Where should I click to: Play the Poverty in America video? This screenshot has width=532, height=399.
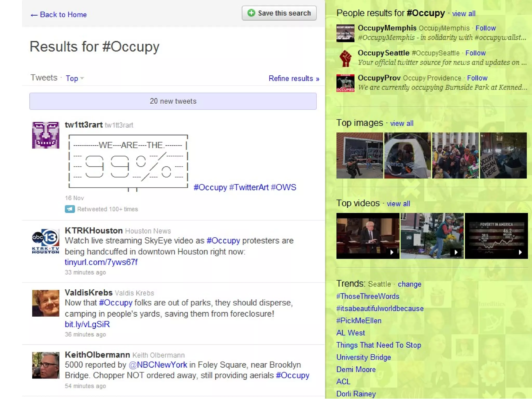coord(496,236)
